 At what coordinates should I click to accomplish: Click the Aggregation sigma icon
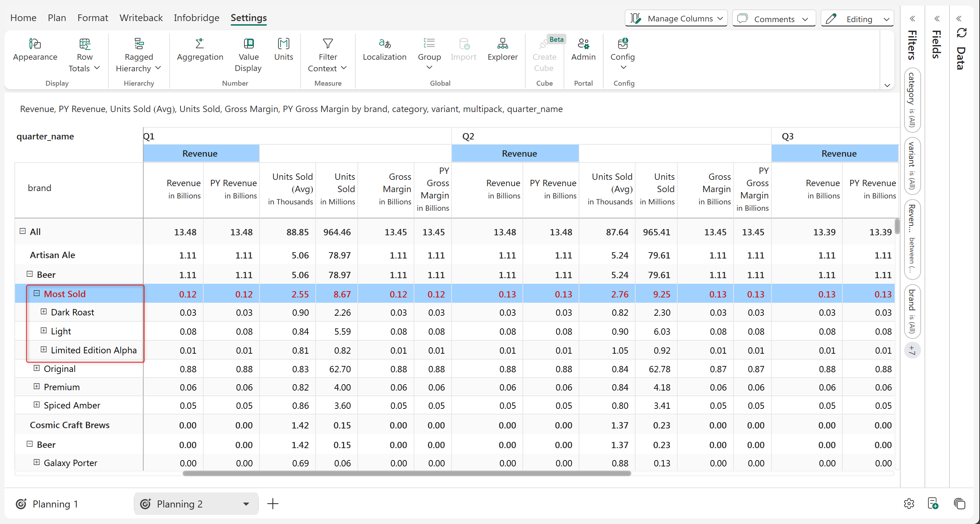point(199,44)
